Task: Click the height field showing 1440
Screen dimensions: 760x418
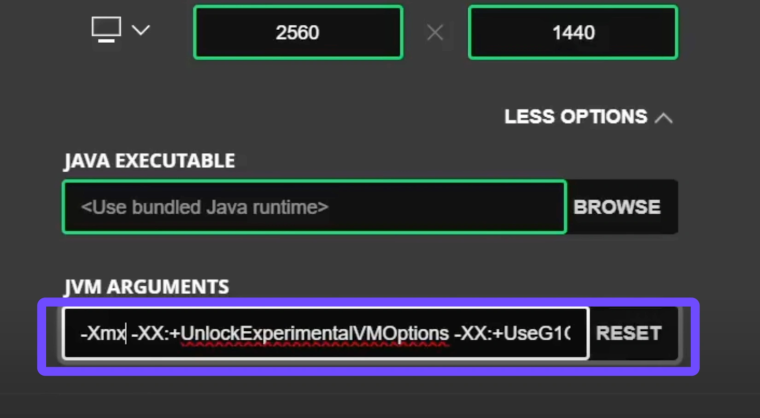Action: tap(573, 32)
